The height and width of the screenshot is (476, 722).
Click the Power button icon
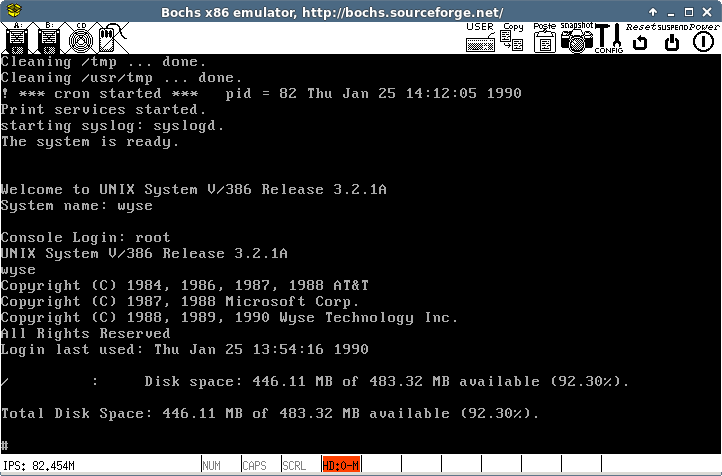pyautogui.click(x=704, y=37)
